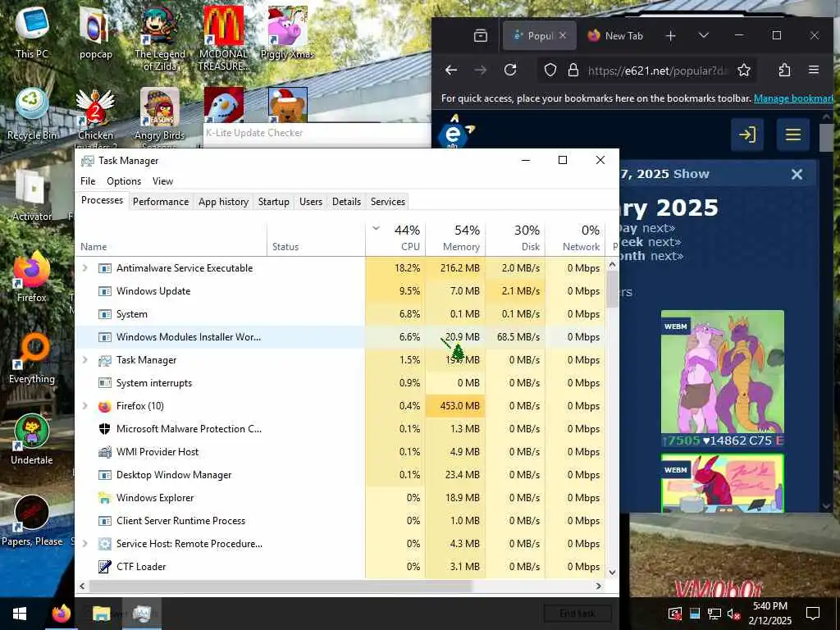Switch to the App history tab

[223, 202]
